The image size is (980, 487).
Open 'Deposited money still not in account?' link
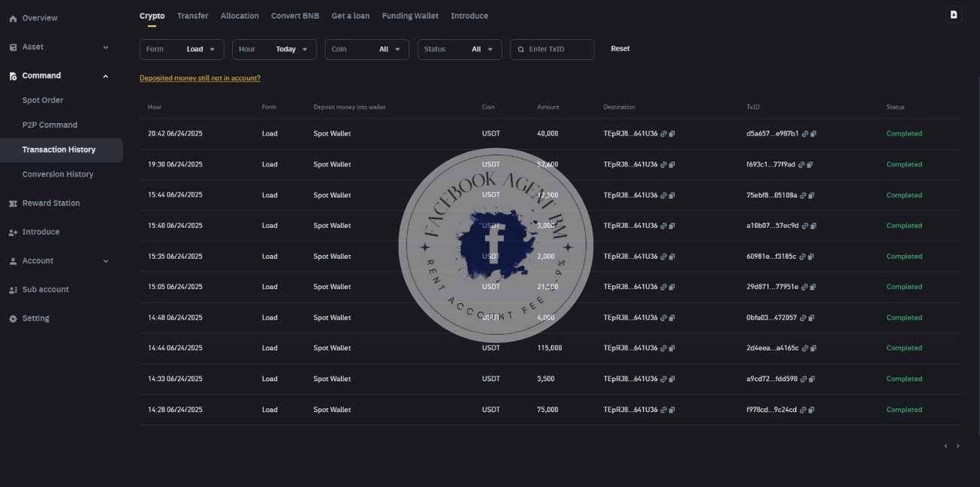[200, 78]
